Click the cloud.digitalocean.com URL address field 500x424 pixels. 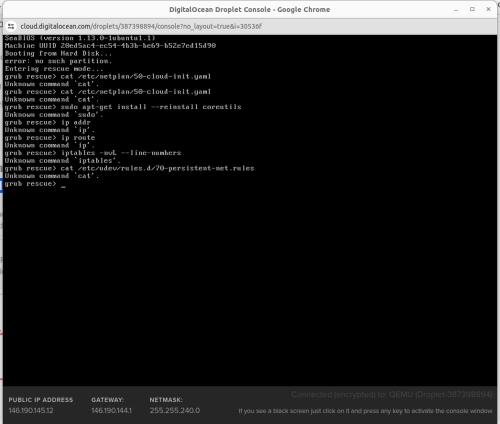click(141, 26)
